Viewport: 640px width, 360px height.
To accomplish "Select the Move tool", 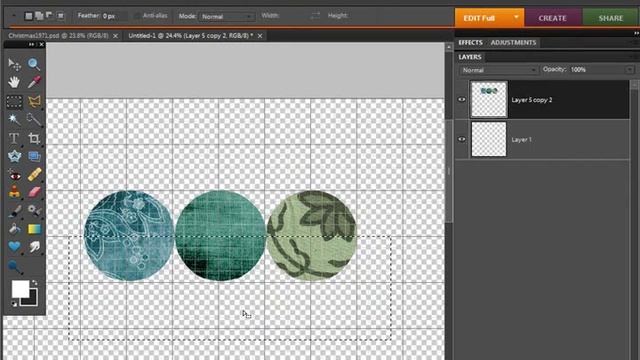I will pyautogui.click(x=14, y=64).
